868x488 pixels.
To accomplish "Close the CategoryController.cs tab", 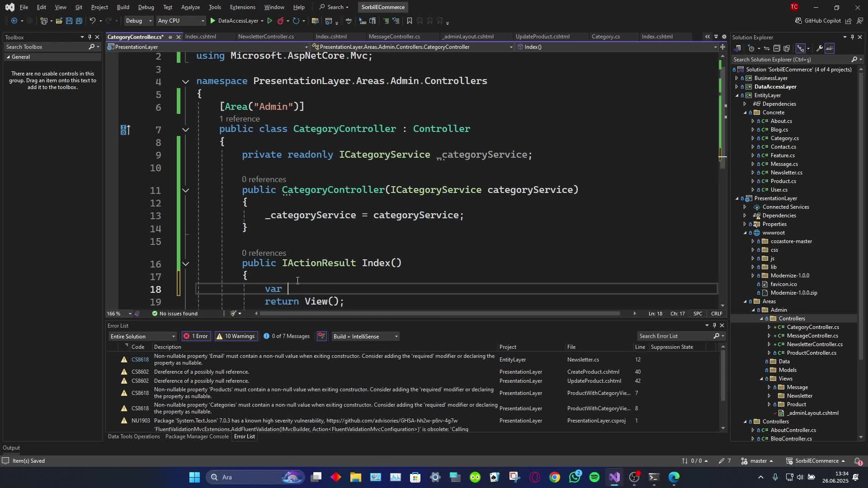I will click(178, 37).
